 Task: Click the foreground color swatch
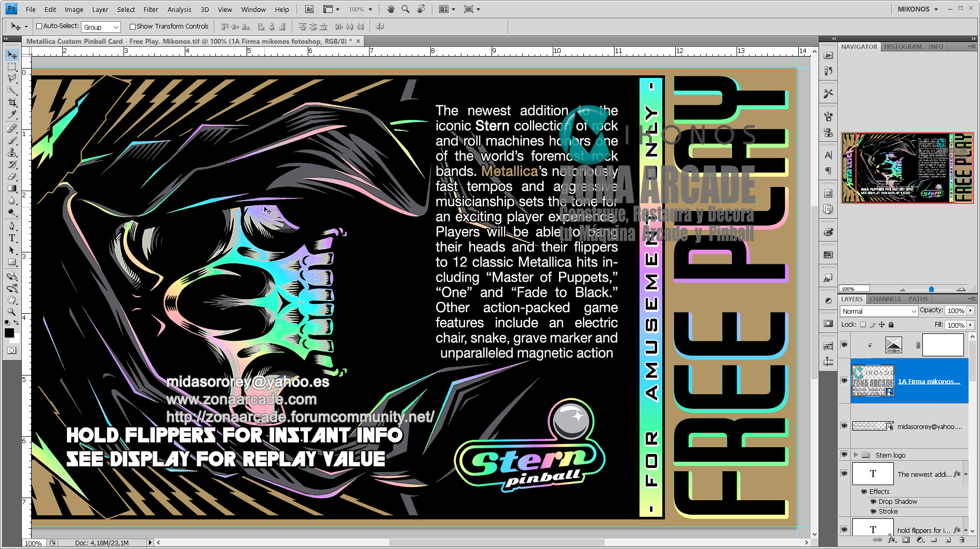pos(9,333)
